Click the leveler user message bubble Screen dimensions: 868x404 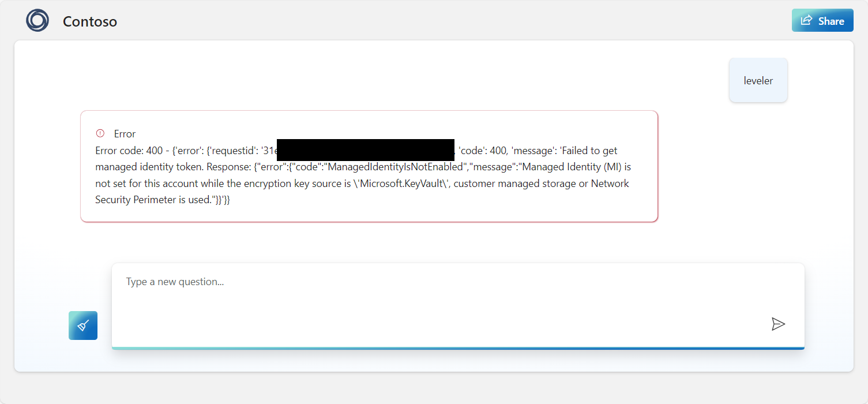tap(758, 80)
